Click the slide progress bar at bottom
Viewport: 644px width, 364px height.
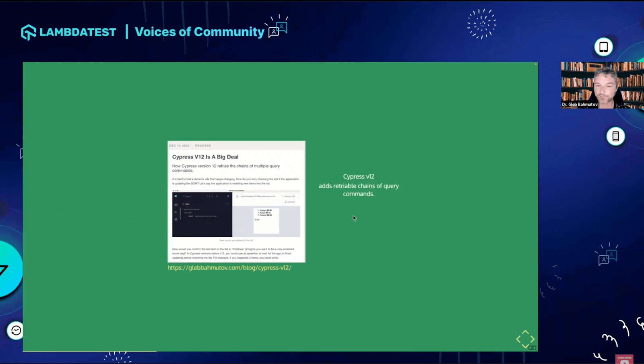[89, 351]
